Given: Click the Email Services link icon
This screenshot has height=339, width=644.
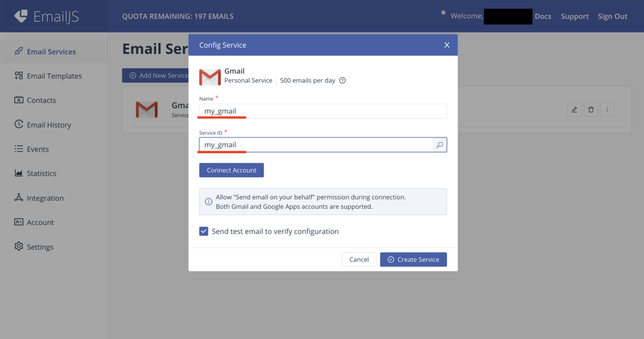Looking at the screenshot, I should point(19,51).
